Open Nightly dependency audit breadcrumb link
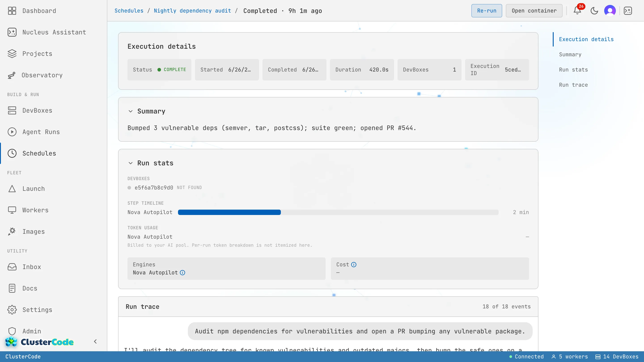The image size is (644, 362). (x=193, y=11)
